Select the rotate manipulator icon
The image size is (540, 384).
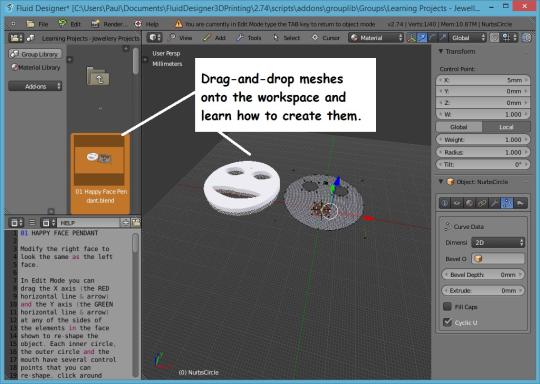point(433,38)
